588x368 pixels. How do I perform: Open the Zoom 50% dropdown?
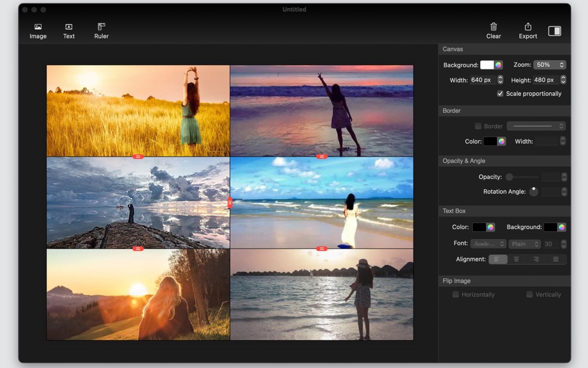[x=550, y=65]
